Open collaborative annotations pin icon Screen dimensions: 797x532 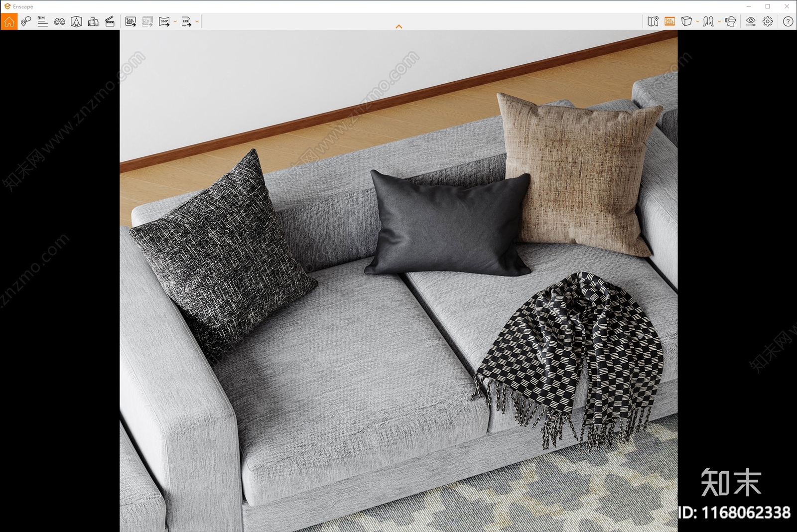click(26, 21)
